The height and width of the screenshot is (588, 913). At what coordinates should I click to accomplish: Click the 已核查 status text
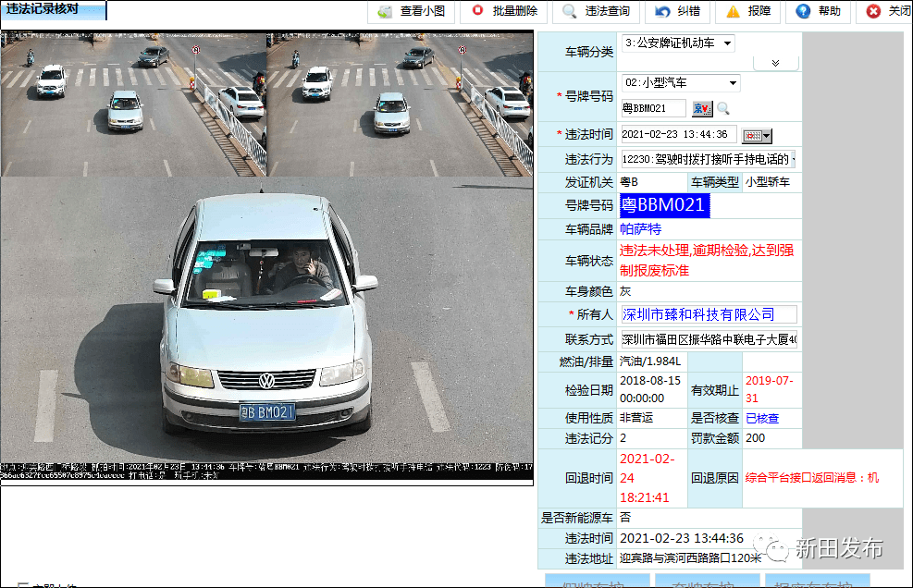(762, 419)
